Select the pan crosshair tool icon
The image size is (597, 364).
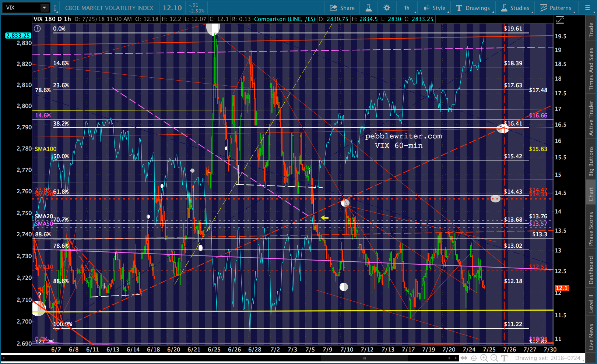point(474,358)
